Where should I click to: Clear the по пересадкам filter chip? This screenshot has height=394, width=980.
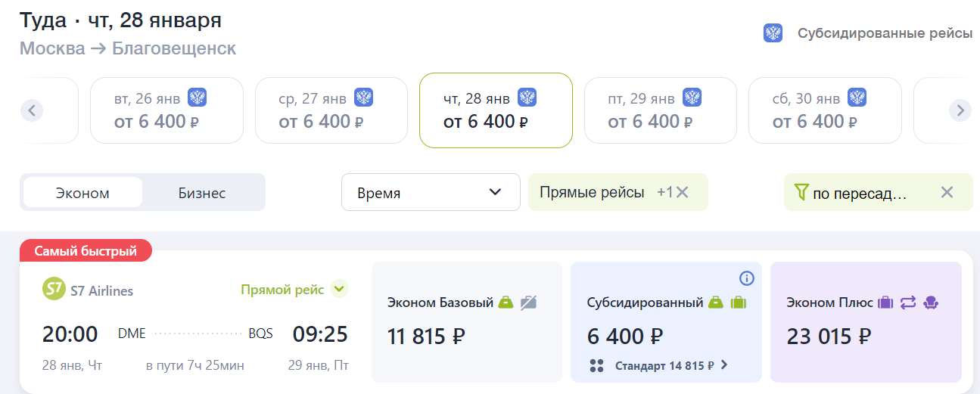pos(947,192)
